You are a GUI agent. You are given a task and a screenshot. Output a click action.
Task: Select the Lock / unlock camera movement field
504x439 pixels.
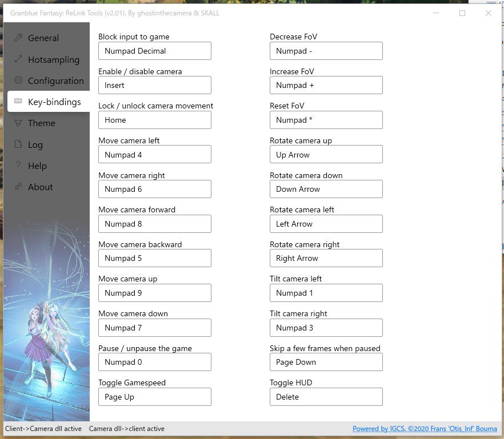155,120
